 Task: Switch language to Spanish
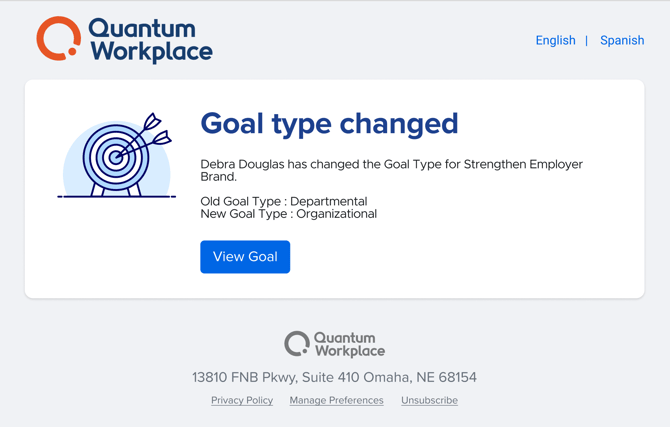click(x=622, y=41)
